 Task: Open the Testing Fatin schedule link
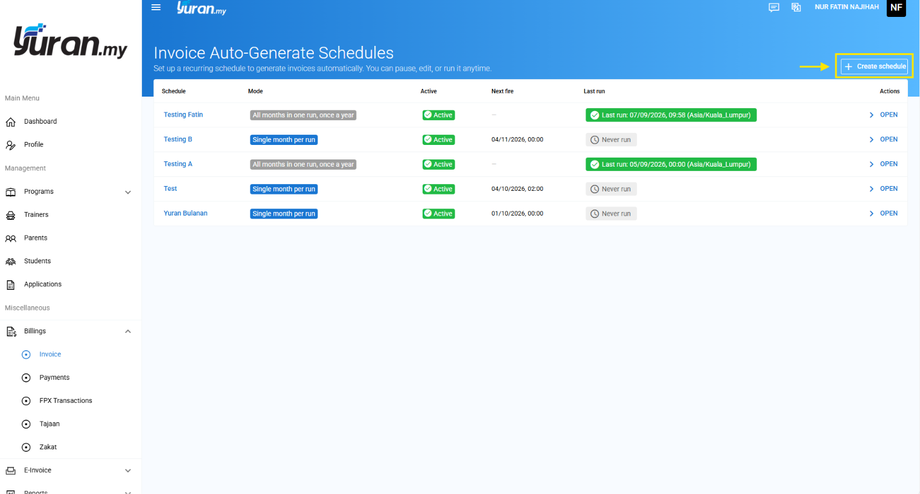click(x=183, y=114)
